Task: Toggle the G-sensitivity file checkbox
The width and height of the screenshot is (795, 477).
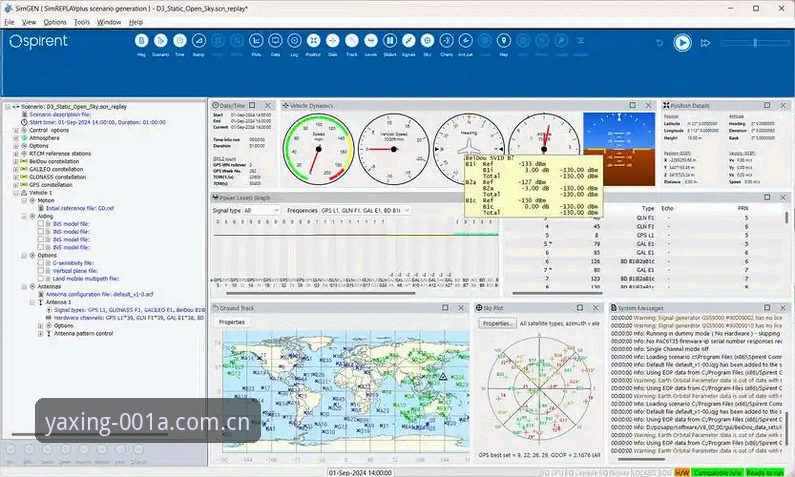Action: (41, 263)
